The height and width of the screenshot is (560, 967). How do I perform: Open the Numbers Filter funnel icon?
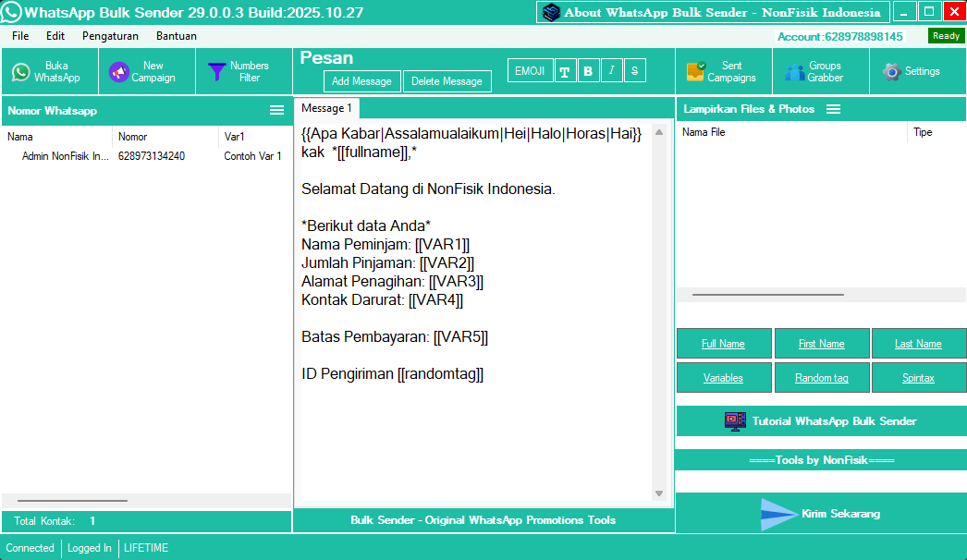(216, 72)
